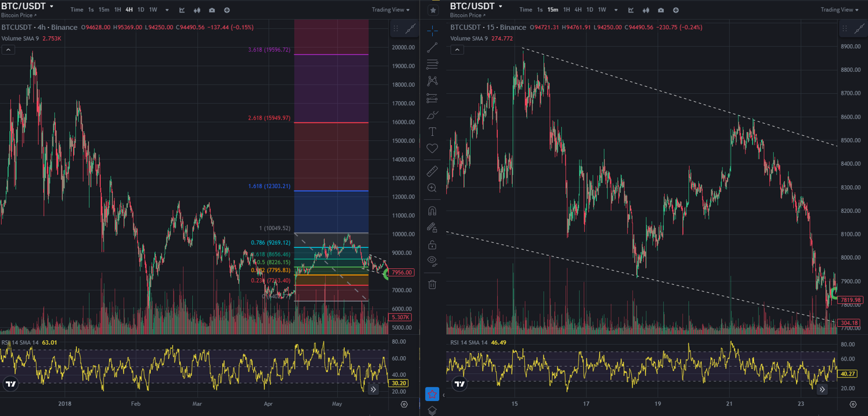The width and height of the screenshot is (868, 416).
Task: Select 1D interval in left chart
Action: [140, 10]
